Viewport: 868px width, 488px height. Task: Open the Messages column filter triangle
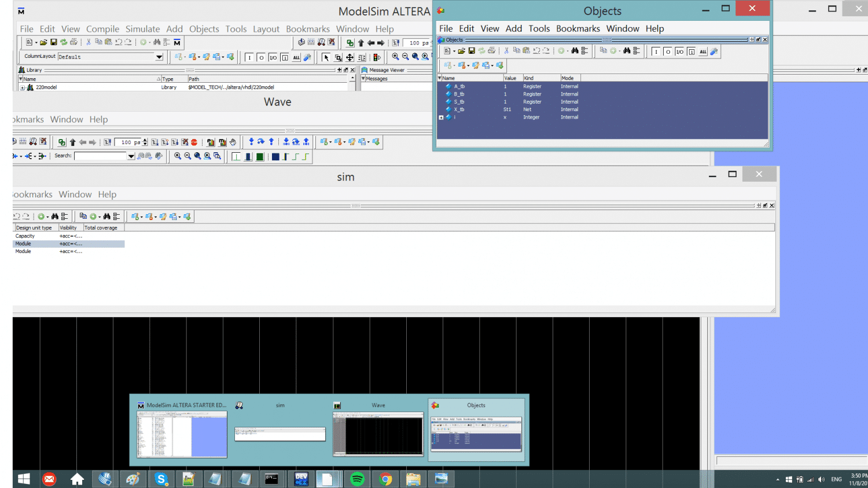(x=363, y=79)
